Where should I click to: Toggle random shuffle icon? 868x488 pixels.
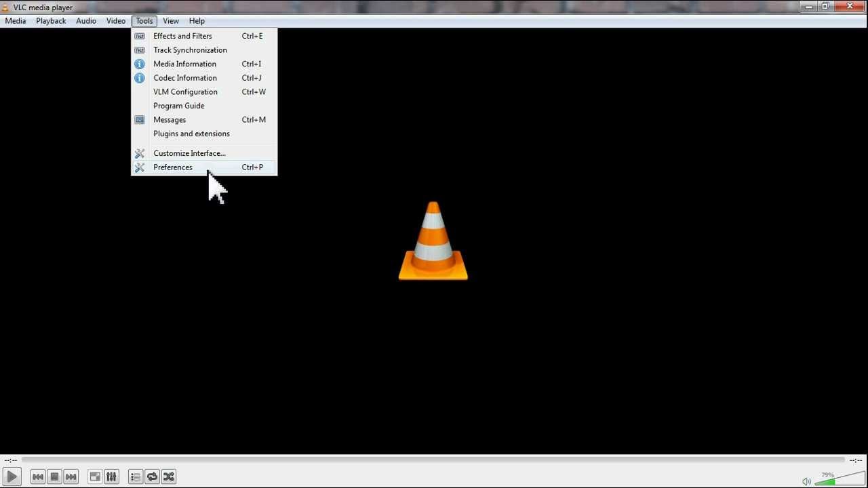point(169,476)
